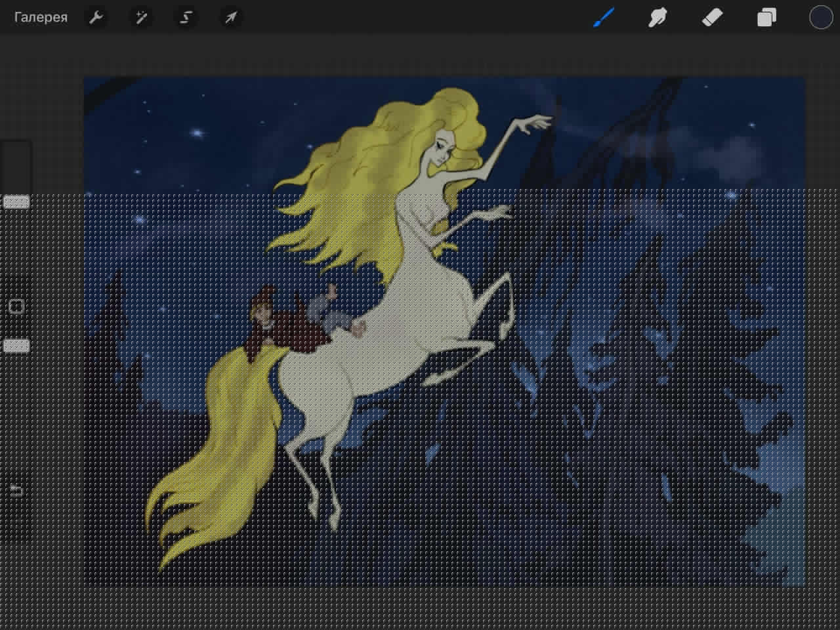Screen dimensions: 840x630
Task: Activate the Transform arrow tool
Action: [230, 18]
